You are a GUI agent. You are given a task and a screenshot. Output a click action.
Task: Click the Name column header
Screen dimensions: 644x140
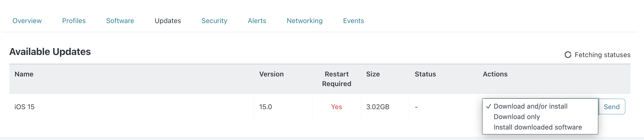pyautogui.click(x=24, y=74)
